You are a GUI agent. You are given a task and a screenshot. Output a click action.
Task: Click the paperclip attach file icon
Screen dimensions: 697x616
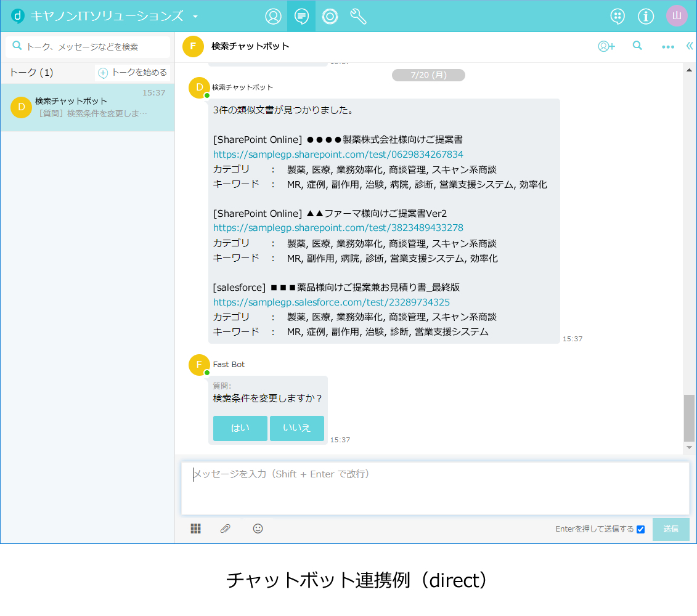pyautogui.click(x=226, y=529)
